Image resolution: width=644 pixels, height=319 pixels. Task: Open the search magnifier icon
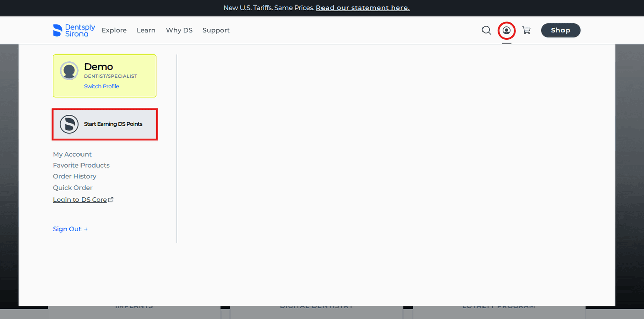[487, 30]
